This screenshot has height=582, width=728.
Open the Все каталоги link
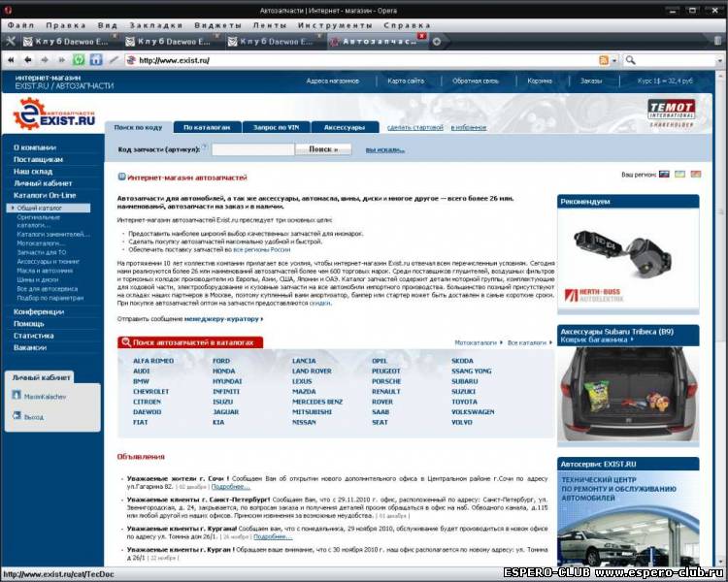pyautogui.click(x=529, y=342)
